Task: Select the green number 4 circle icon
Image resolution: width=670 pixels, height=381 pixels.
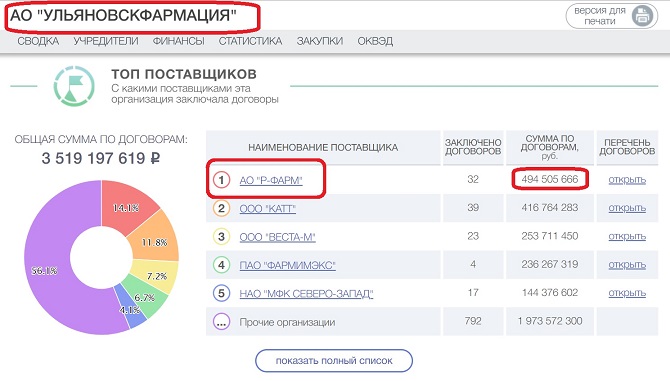Action: (x=221, y=265)
